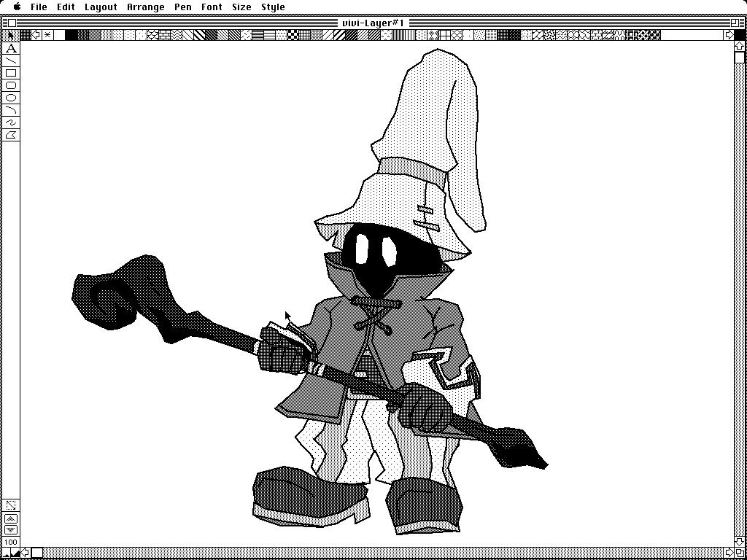Image resolution: width=747 pixels, height=560 pixels.
Task: Click the black box at the pattern bar's end
Action: [x=740, y=35]
